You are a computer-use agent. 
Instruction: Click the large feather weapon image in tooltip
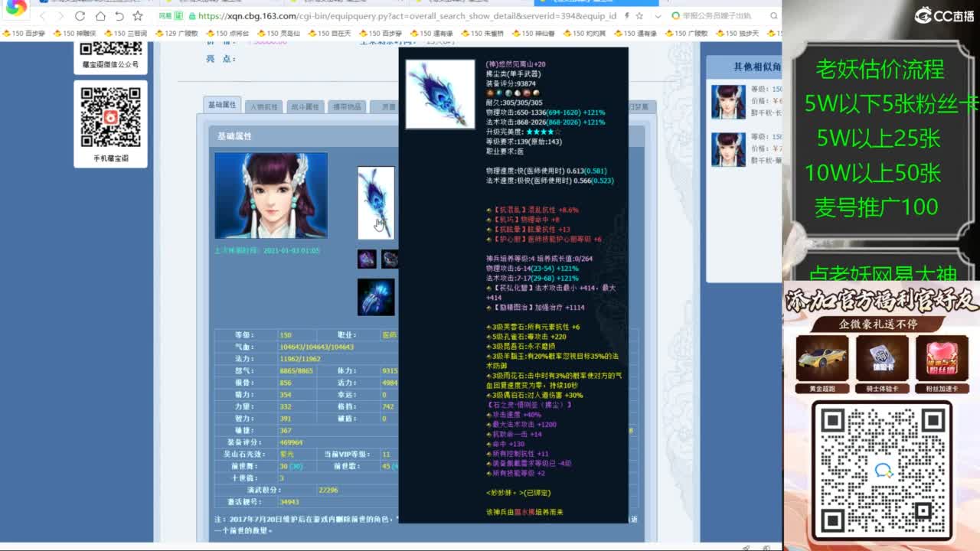point(440,94)
